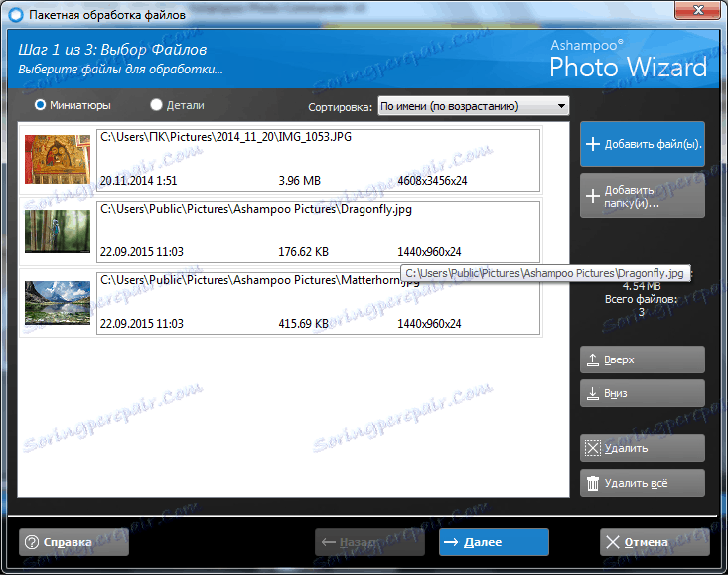Click the 176.62 KB file size
The width and height of the screenshot is (728, 575).
click(303, 252)
